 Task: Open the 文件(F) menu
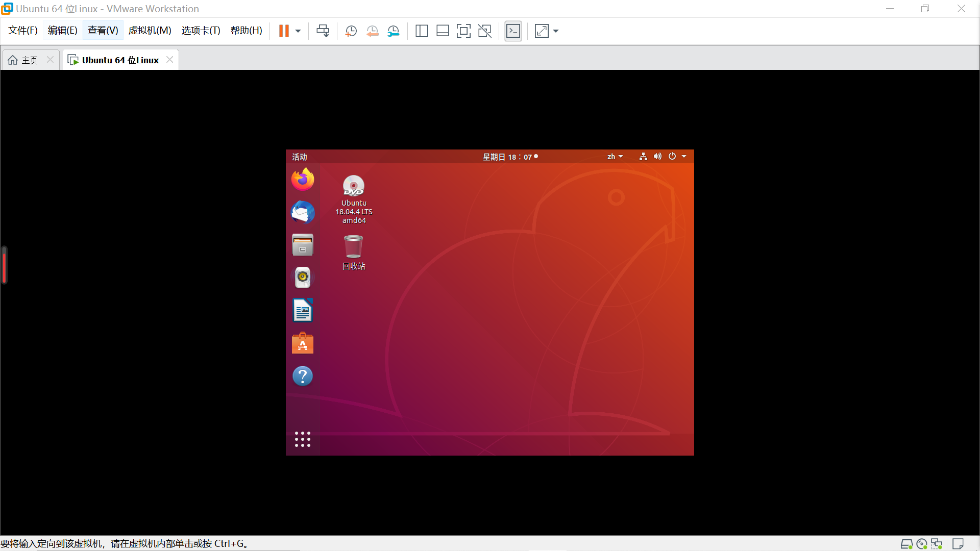coord(23,31)
